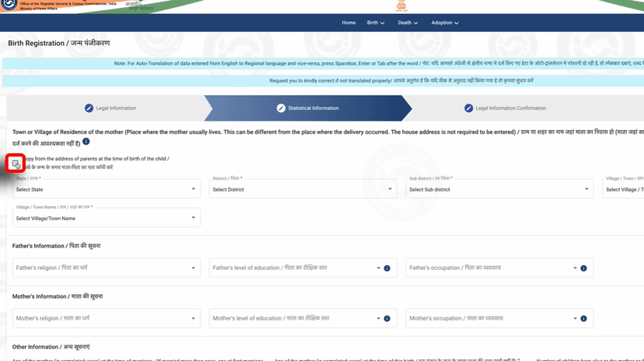Click the Auto-Translation note banner

(x=324, y=64)
